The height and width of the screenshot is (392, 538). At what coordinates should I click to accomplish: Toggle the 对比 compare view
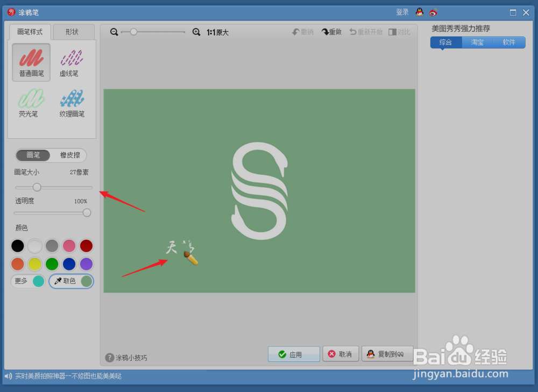tap(399, 32)
